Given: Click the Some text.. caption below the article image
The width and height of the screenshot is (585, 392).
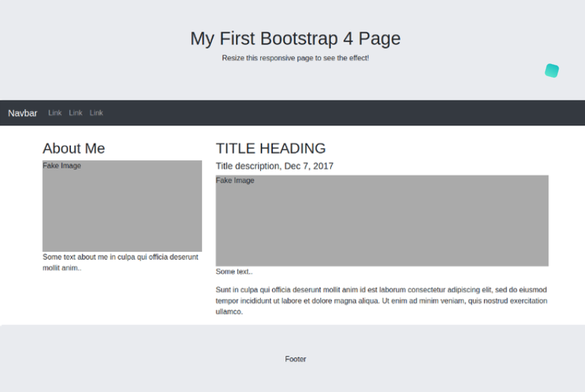Looking at the screenshot, I should [x=234, y=271].
